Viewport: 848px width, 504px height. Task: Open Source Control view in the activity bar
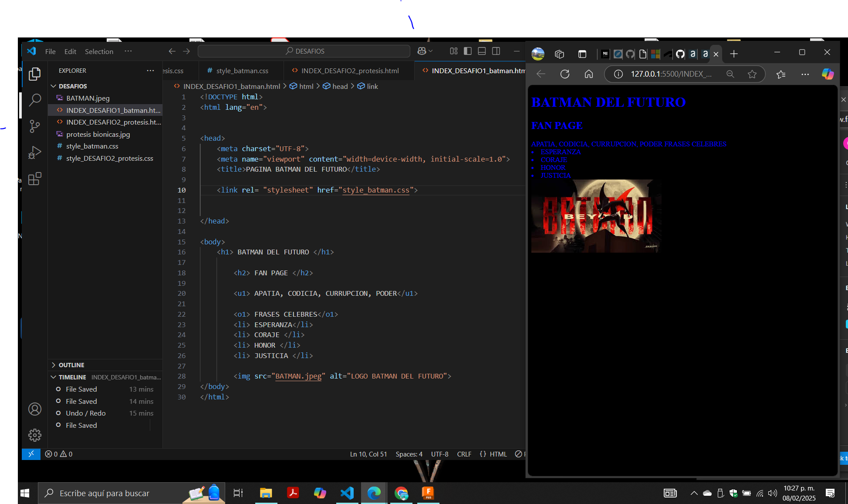35,126
